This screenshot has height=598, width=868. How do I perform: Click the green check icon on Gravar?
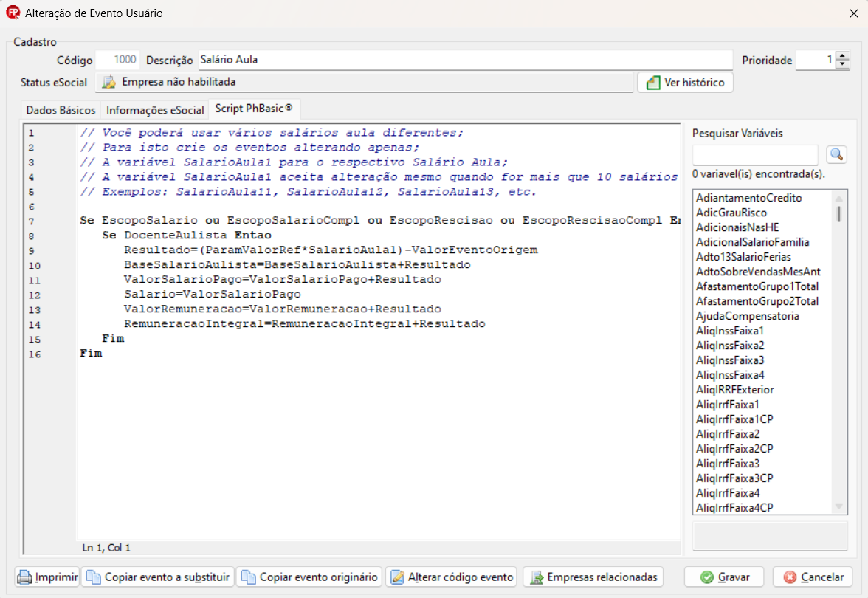click(x=707, y=577)
